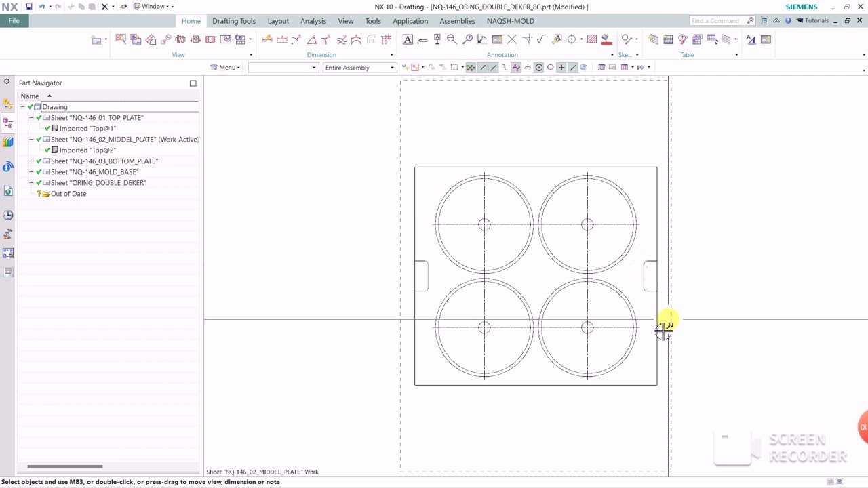
Task: Collapse Sheet NQ-146_02_MIDDEL_PLATE node
Action: tap(31, 140)
